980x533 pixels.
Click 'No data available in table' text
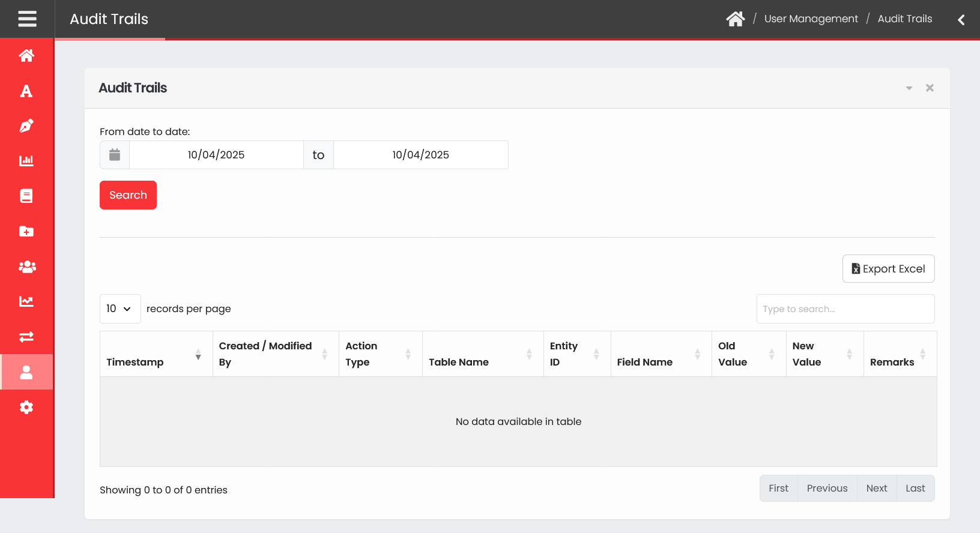click(518, 421)
